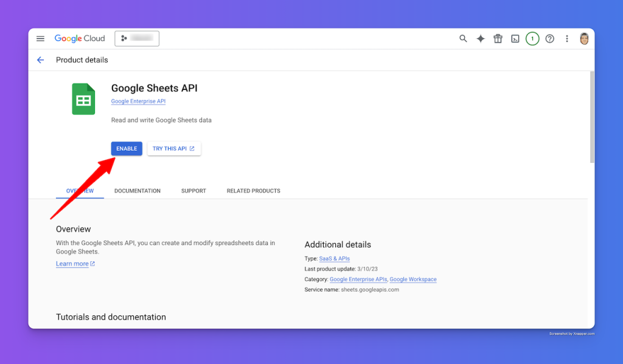Open the Google Enterprise APIs category link
The height and width of the screenshot is (364, 623).
click(x=358, y=280)
